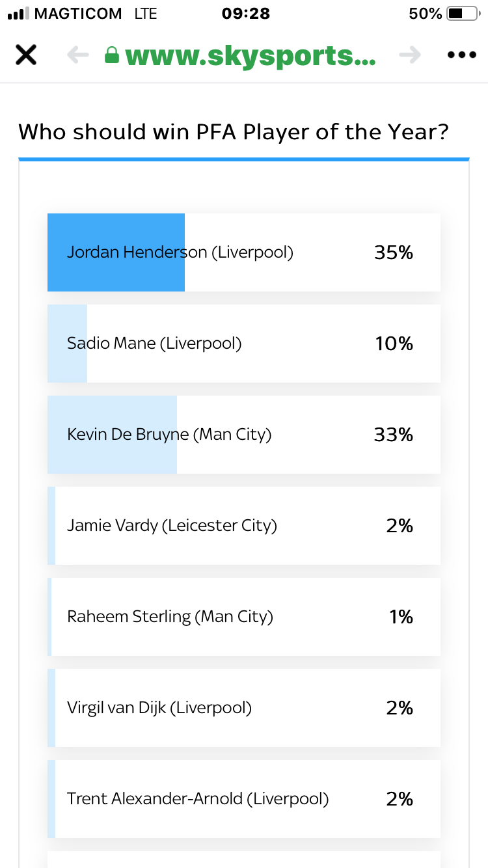This screenshot has width=488, height=868.
Task: Close the in-app browser with X
Action: coord(26,55)
